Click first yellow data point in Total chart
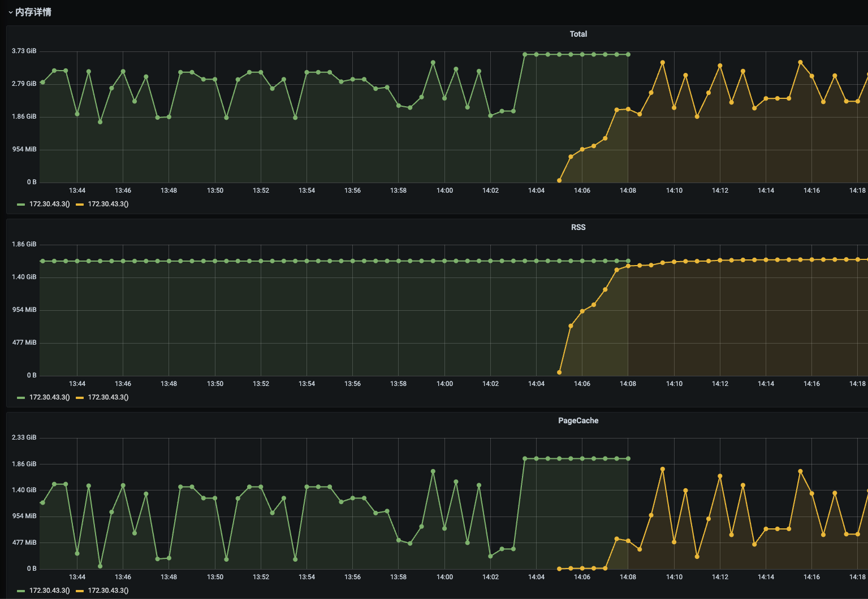The width and height of the screenshot is (868, 599). pos(559,180)
